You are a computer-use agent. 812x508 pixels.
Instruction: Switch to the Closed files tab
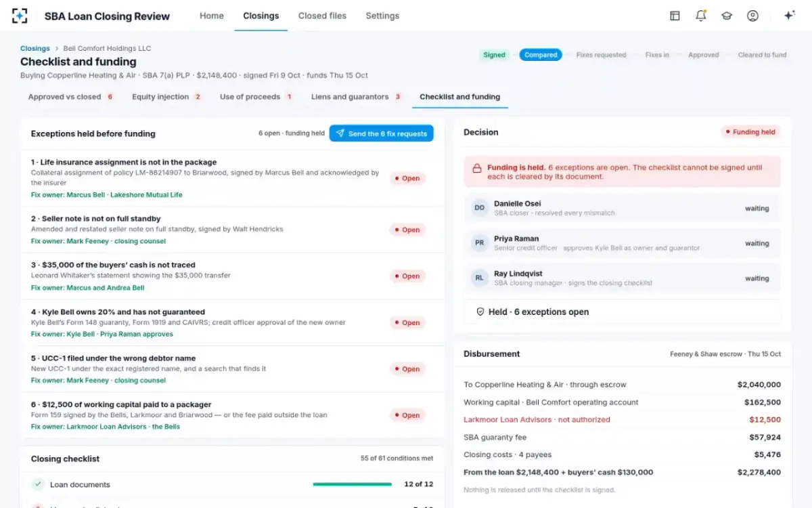(x=322, y=16)
